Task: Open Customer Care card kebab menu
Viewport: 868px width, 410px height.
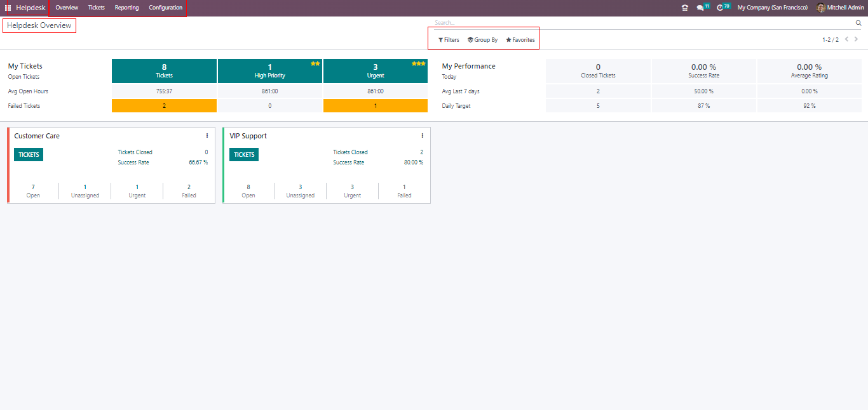Action: coord(207,136)
